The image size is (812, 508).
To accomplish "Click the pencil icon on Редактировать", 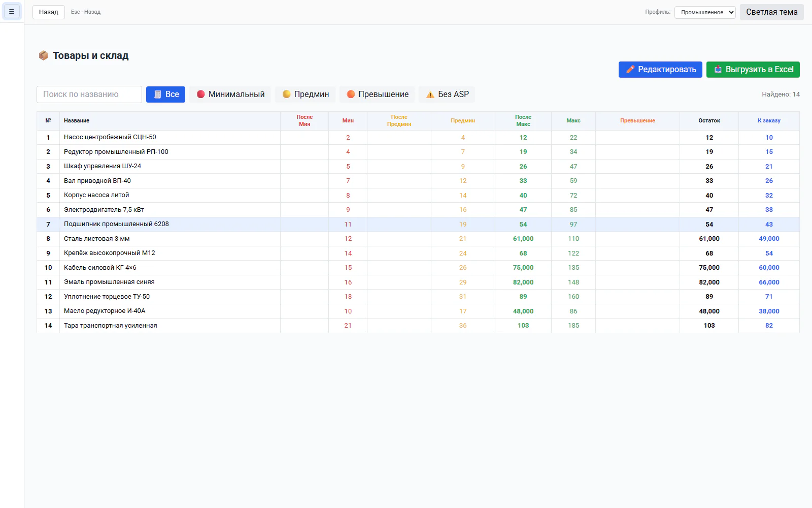I will 630,70.
